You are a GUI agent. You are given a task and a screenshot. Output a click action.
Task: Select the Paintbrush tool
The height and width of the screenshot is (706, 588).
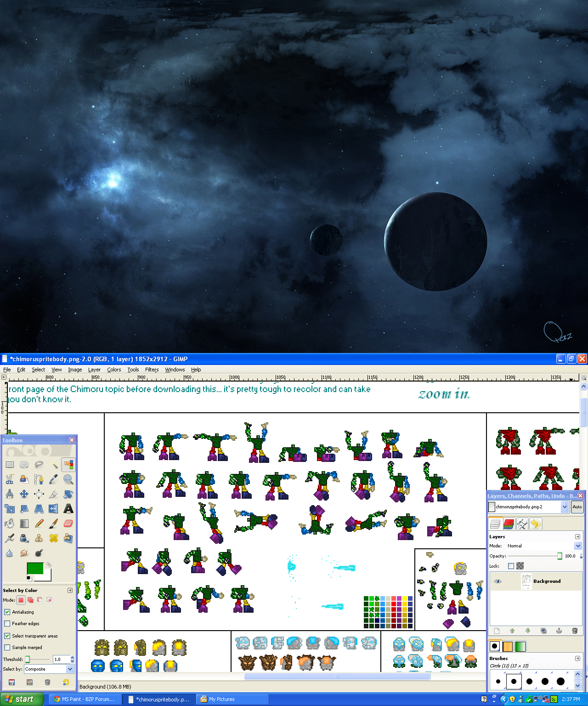54,524
